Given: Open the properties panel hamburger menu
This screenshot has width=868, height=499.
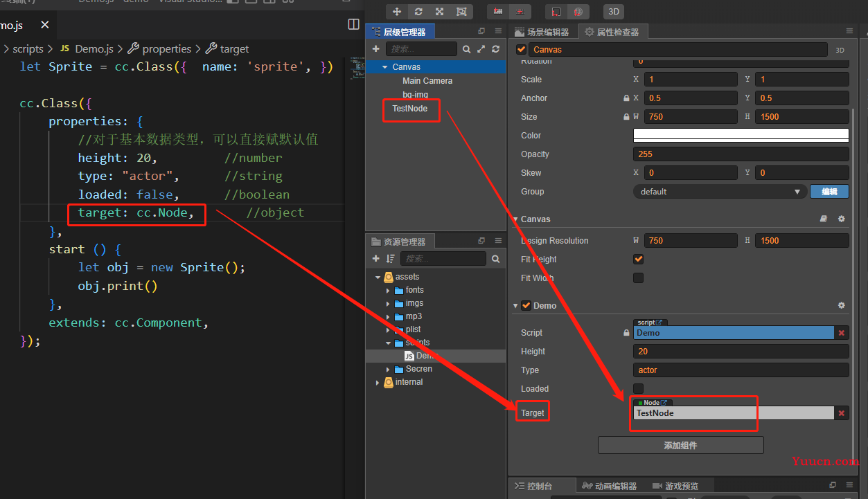Looking at the screenshot, I should 850,31.
